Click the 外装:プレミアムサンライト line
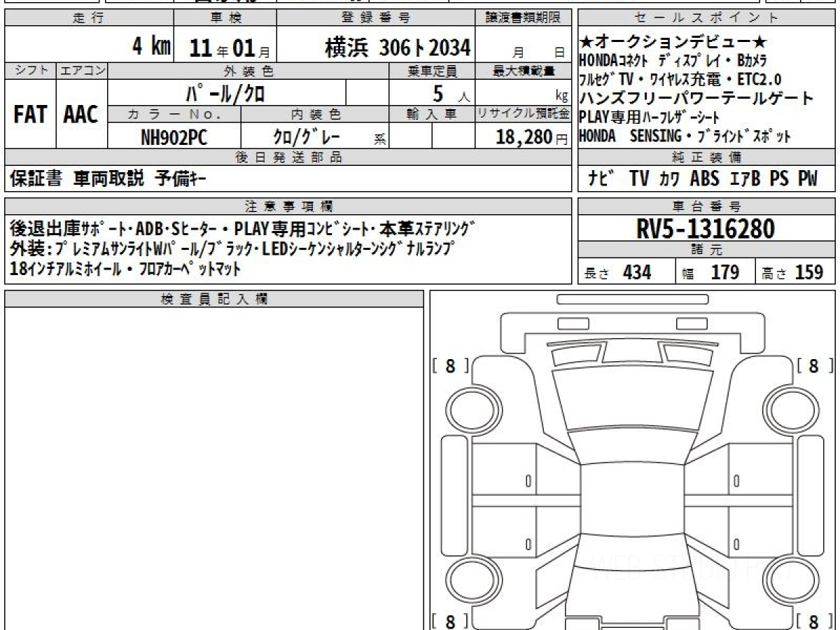840x630 pixels. pyautogui.click(x=232, y=248)
